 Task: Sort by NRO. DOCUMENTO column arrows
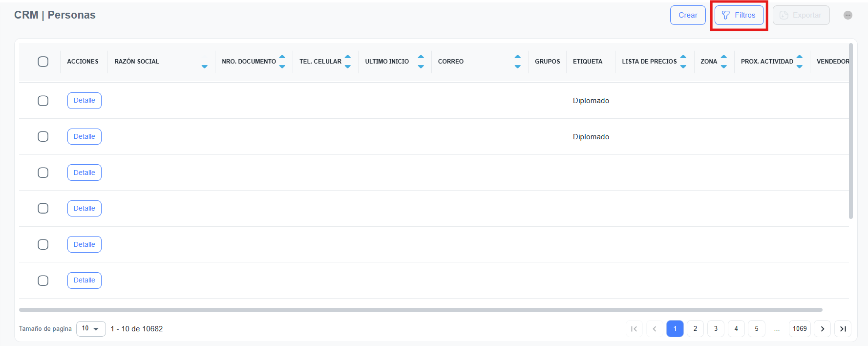282,62
